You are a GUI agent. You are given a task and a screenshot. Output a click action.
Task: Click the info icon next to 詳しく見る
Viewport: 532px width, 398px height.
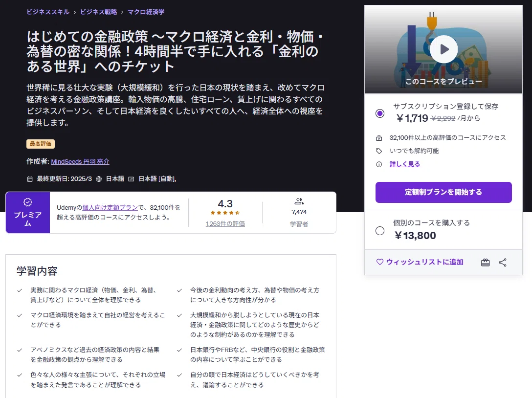[x=379, y=164]
